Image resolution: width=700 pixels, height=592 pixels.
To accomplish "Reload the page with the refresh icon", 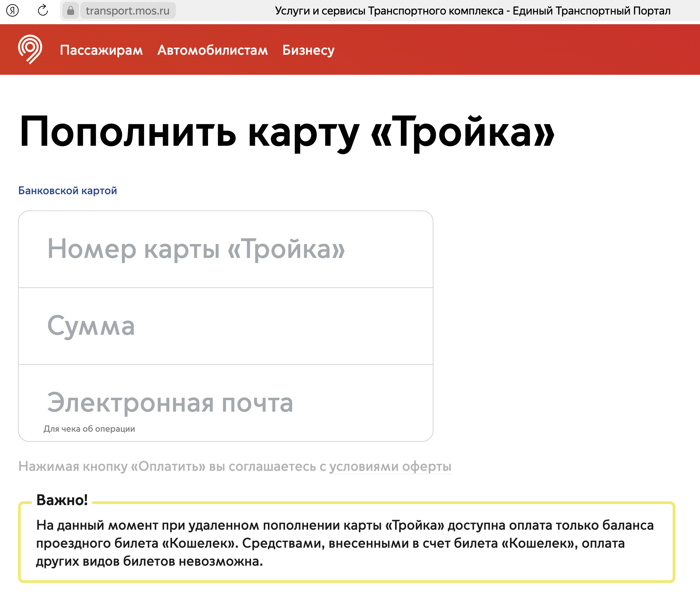I will point(43,10).
